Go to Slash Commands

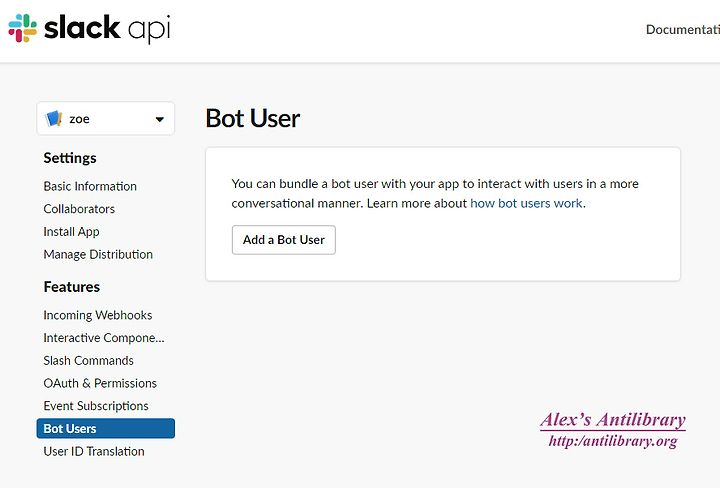tap(88, 360)
